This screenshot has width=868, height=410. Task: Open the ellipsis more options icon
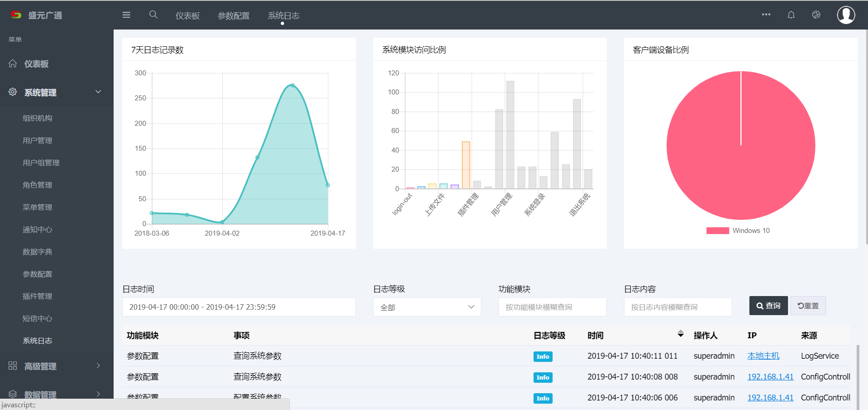766,15
